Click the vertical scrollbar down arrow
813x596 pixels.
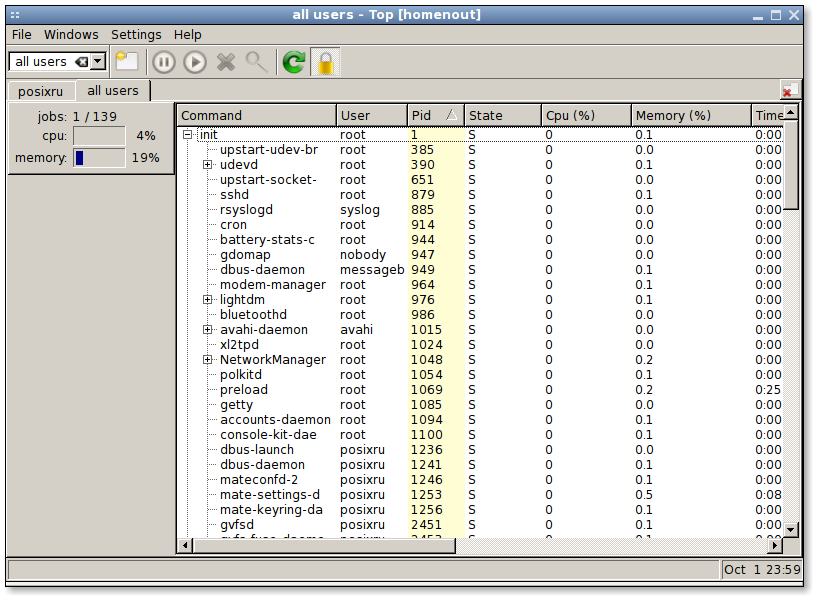coord(790,530)
